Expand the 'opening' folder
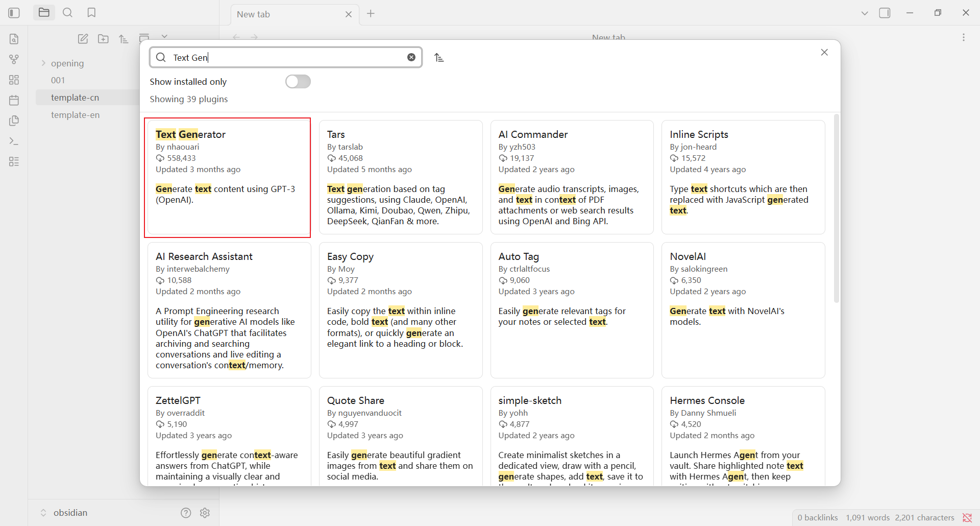The width and height of the screenshot is (980, 526). tap(43, 63)
